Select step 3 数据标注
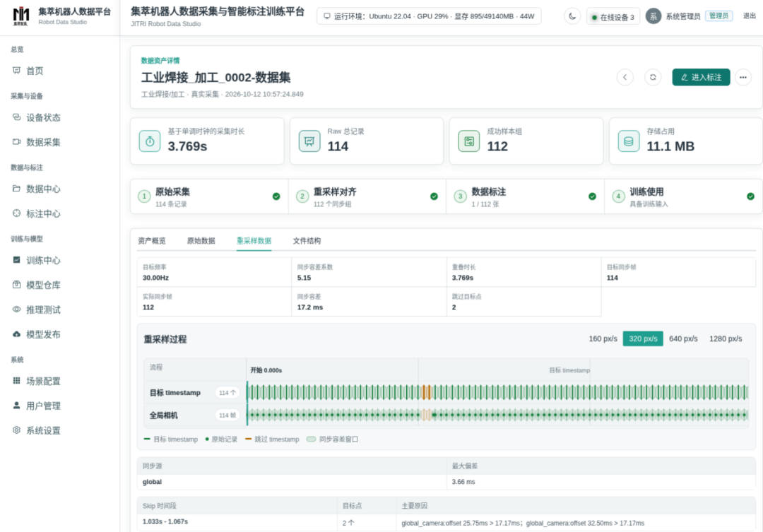This screenshot has height=532, width=763. tap(526, 196)
